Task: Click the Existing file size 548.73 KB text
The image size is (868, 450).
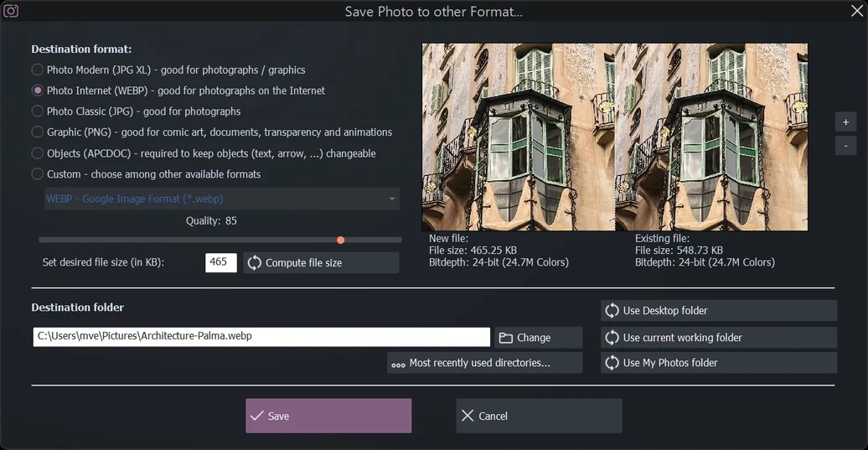Action: click(679, 251)
